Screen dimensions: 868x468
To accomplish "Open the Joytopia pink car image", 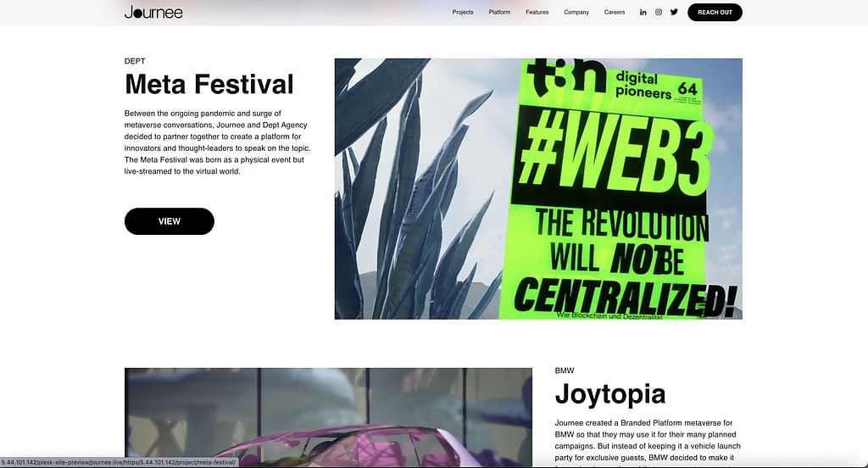I will (x=328, y=417).
